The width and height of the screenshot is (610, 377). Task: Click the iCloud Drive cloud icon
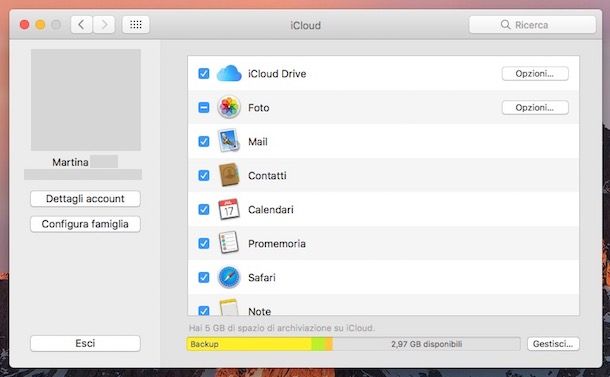click(229, 74)
